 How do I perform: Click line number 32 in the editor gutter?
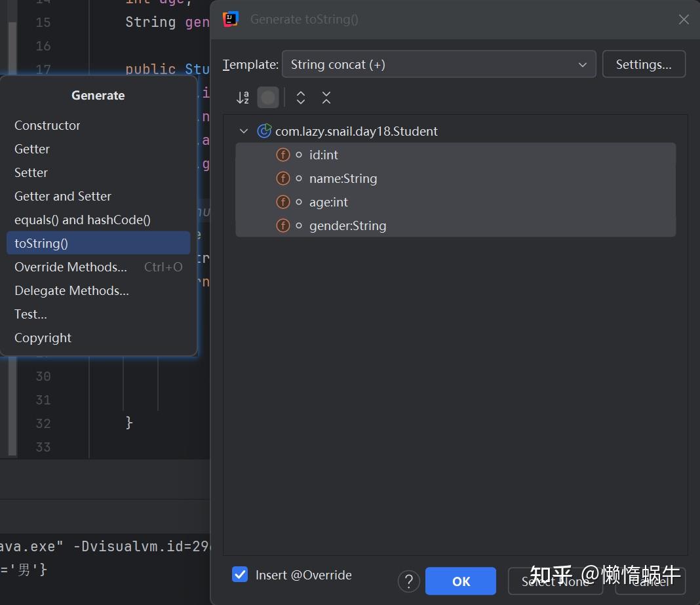click(43, 423)
